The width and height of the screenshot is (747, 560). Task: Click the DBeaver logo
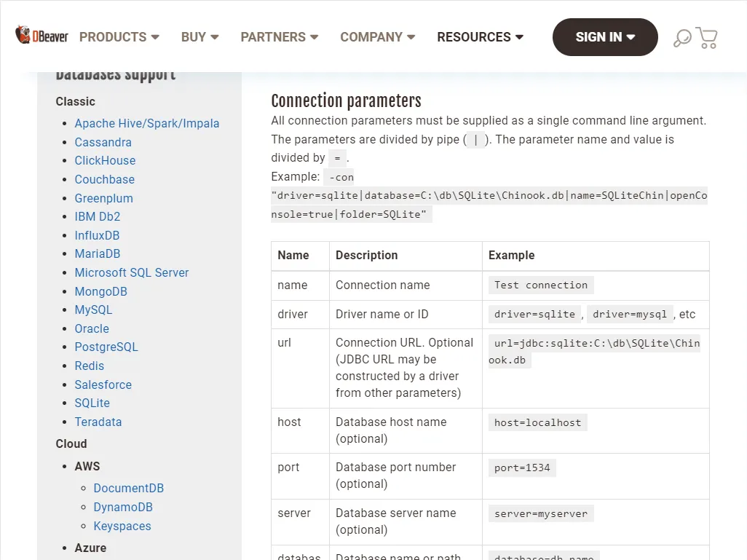42,35
